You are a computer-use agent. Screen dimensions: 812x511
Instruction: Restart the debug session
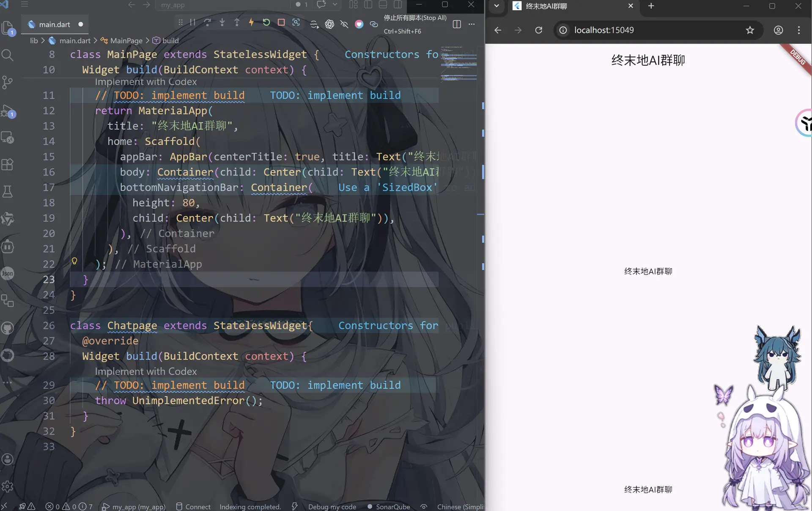coord(266,22)
